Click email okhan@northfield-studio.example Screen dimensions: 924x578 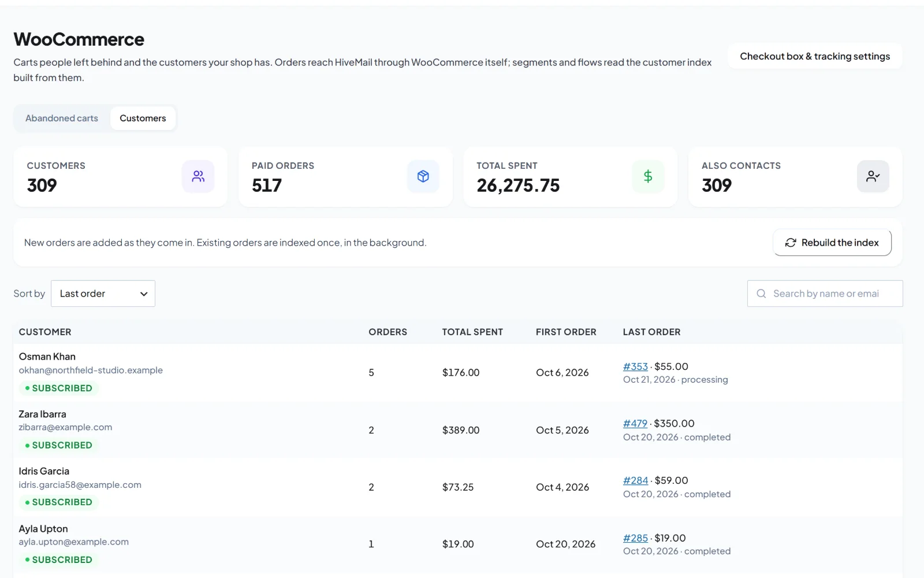(91, 370)
